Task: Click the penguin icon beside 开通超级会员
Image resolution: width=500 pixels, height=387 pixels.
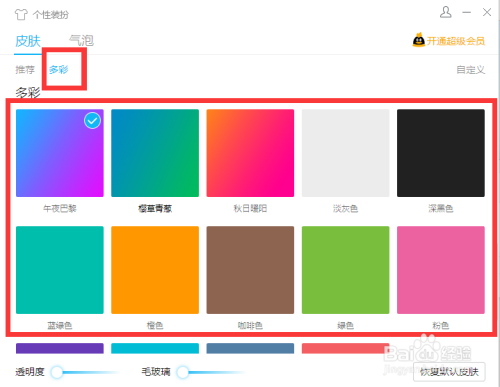Action: click(x=419, y=40)
